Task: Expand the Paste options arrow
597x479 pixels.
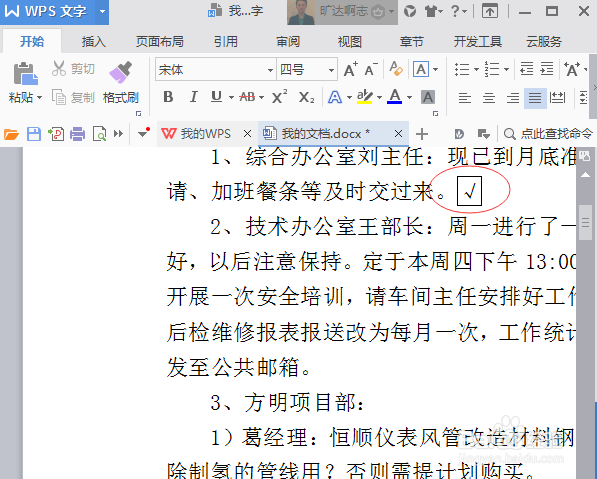Action: [39, 98]
